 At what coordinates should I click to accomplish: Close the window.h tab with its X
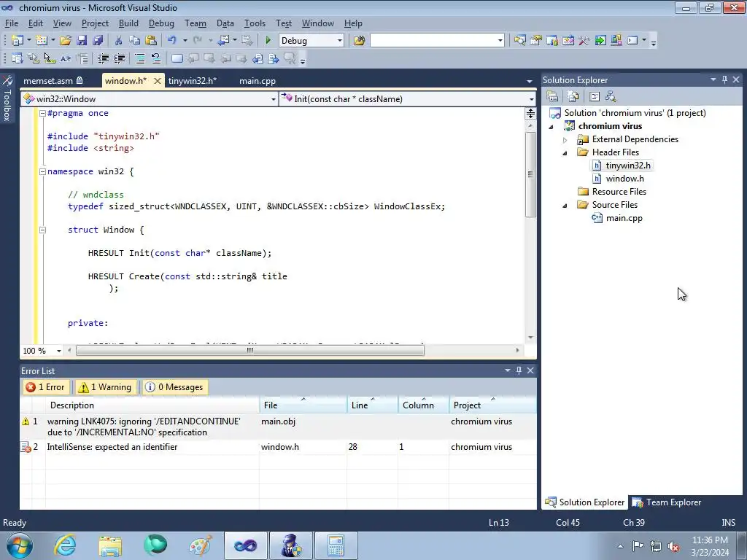[158, 81]
